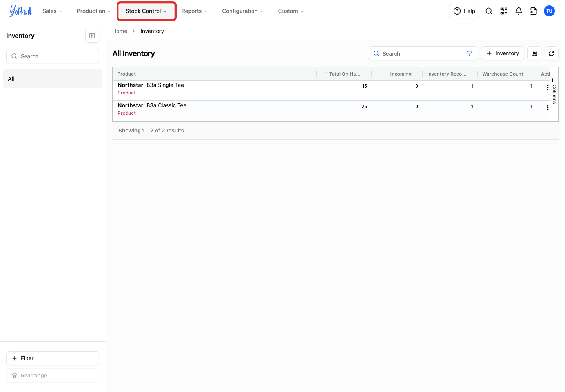Image resolution: width=565 pixels, height=392 pixels.
Task: Open the global search magnifier icon
Action: (489, 11)
